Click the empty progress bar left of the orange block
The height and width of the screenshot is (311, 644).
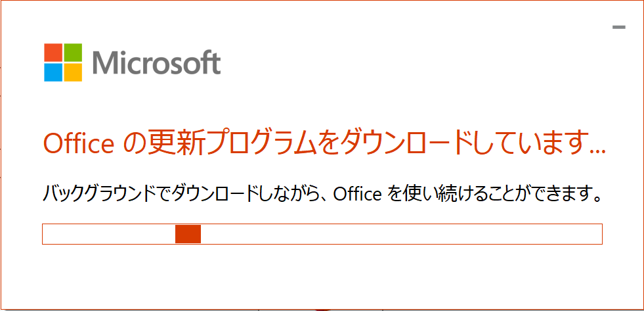point(109,234)
